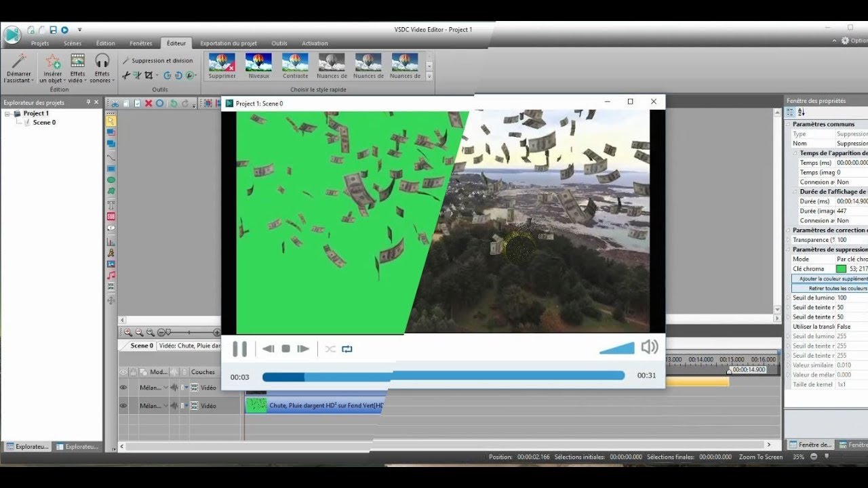The image size is (868, 488).
Task: Select the crop tool in Outils
Action: (x=149, y=75)
